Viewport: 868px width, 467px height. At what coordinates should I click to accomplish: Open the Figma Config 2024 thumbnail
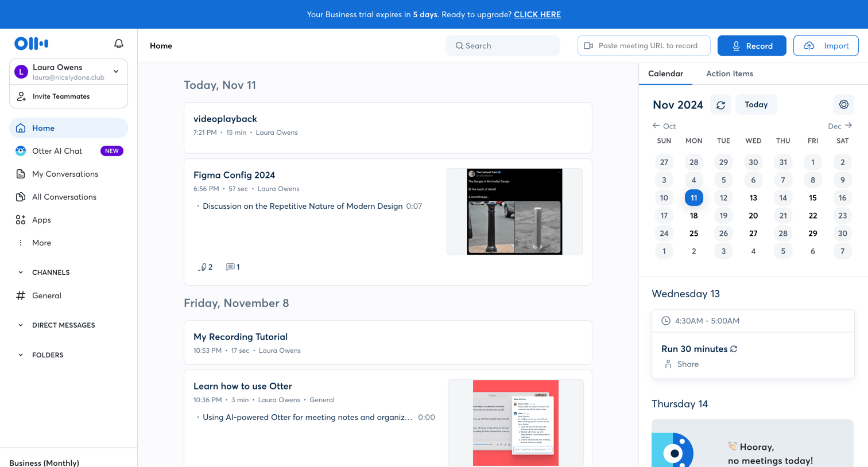pyautogui.click(x=514, y=212)
